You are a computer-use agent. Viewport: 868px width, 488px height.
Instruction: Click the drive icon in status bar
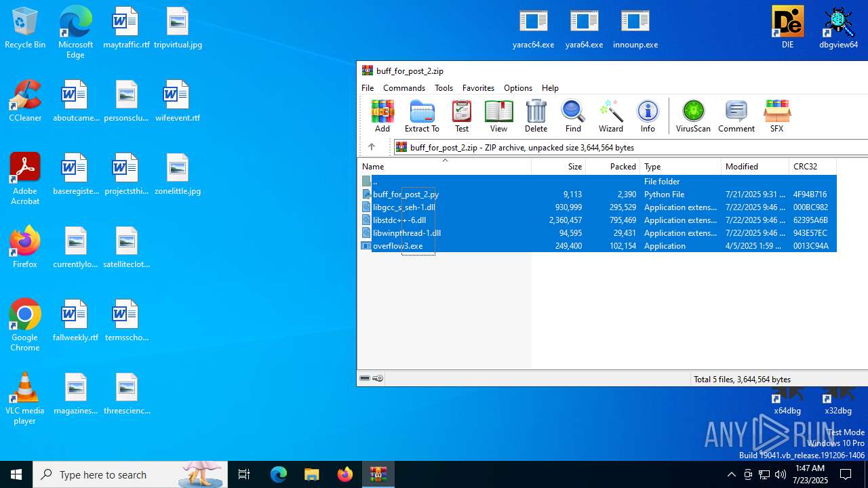tap(365, 378)
